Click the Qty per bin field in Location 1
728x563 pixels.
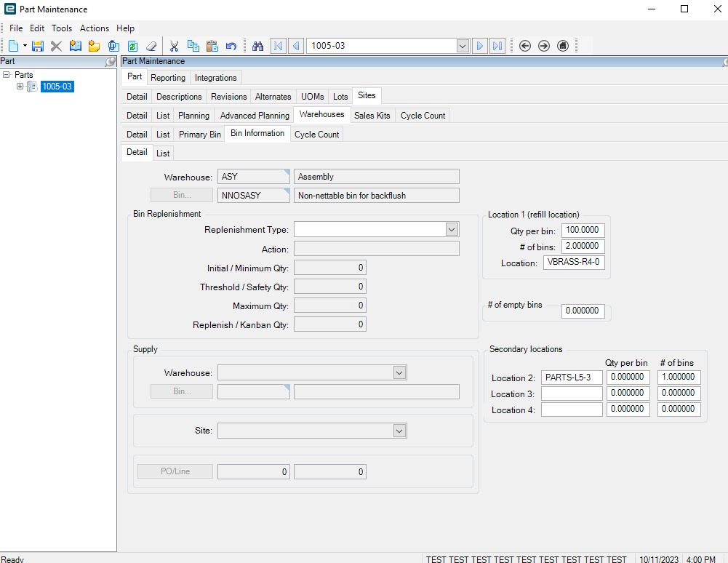583,231
